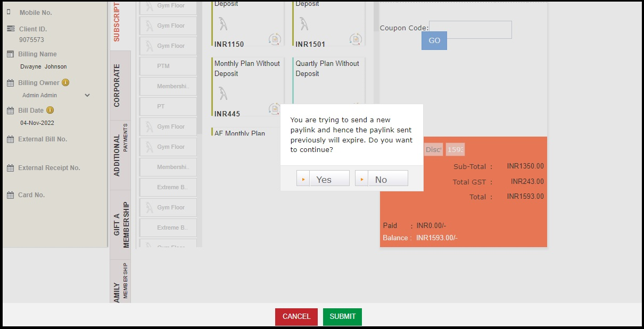This screenshot has height=329, width=644.
Task: Open the details icon on the INR1501 plan
Action: 356,39
